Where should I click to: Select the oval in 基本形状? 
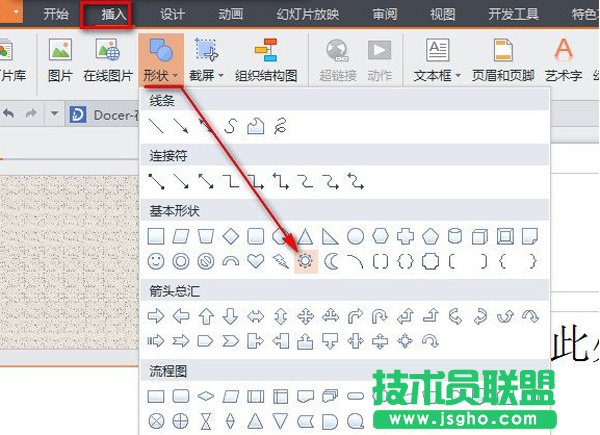click(355, 237)
